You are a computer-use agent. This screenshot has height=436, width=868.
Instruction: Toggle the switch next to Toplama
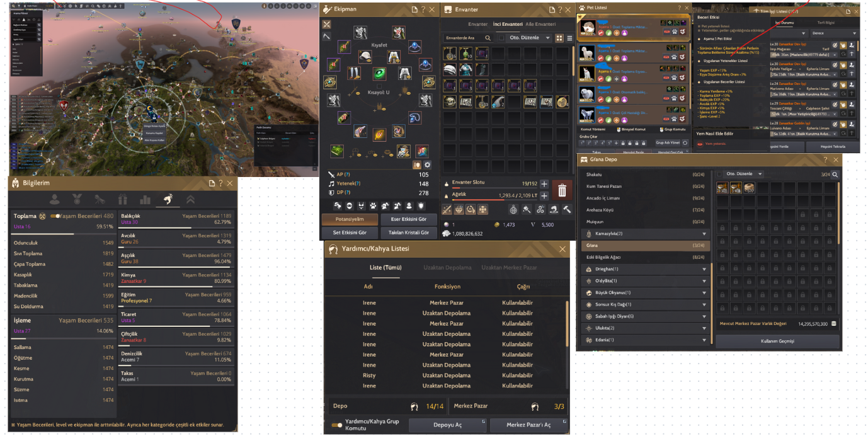[55, 216]
